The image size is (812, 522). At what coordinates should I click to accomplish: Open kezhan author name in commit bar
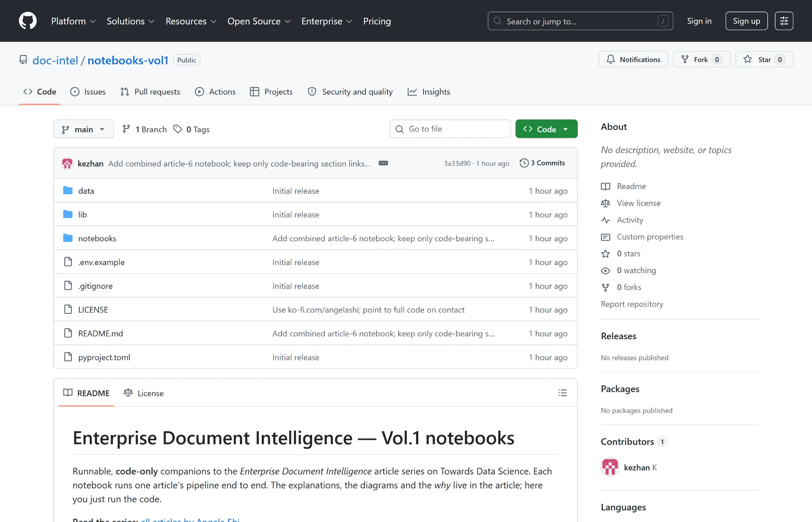[91, 163]
